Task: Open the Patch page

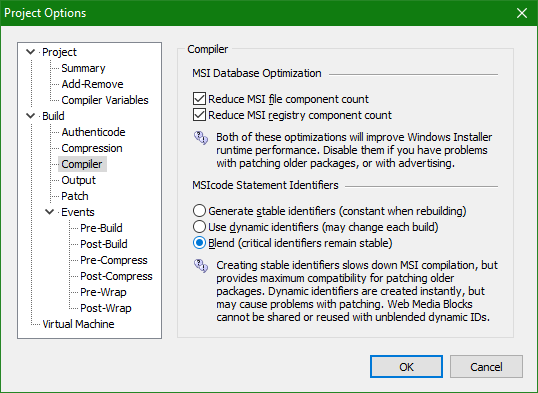Action: tap(75, 196)
